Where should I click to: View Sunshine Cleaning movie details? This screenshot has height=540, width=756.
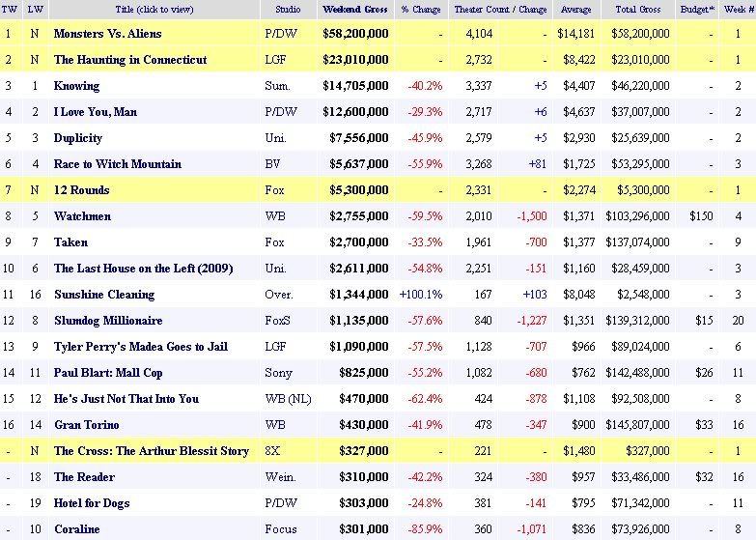(103, 295)
